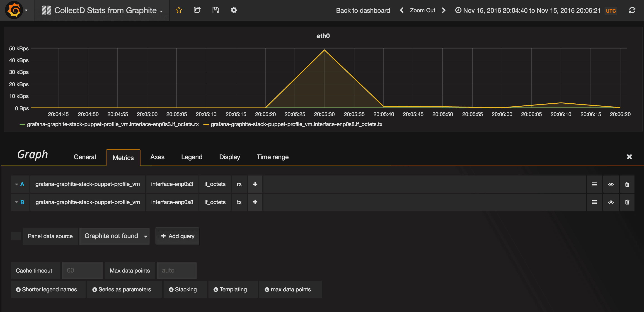This screenshot has height=312, width=644.
Task: Click Back to dashboard
Action: (363, 10)
